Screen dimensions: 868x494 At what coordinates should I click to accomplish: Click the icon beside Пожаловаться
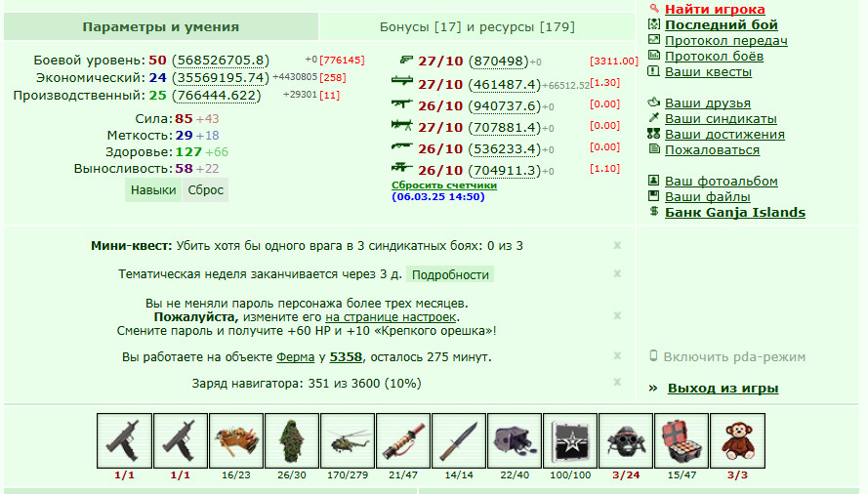pyautogui.click(x=654, y=148)
